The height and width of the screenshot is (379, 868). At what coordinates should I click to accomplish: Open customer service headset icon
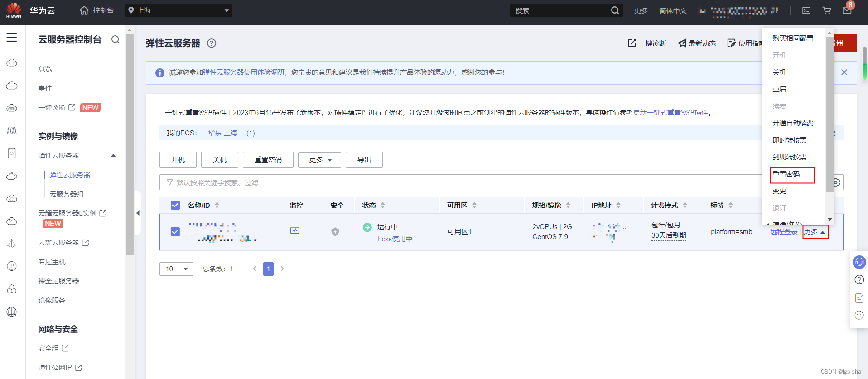click(859, 262)
